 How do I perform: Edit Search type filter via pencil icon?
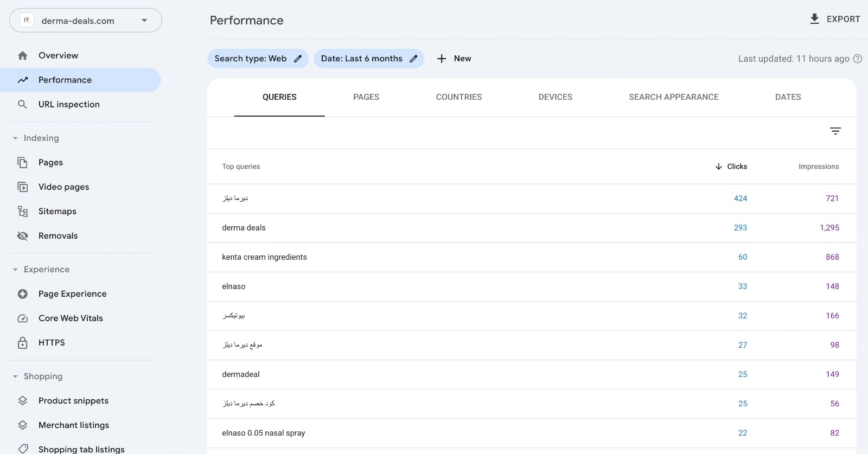[x=298, y=59]
